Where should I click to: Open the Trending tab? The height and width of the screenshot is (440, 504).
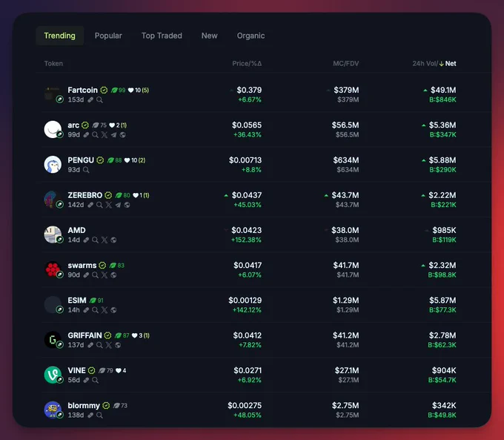tap(60, 36)
